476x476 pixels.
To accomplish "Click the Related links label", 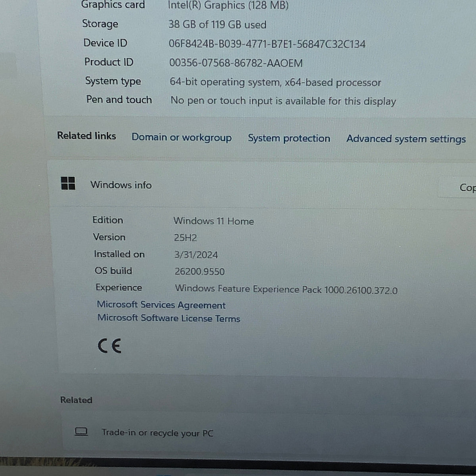I will click(86, 136).
